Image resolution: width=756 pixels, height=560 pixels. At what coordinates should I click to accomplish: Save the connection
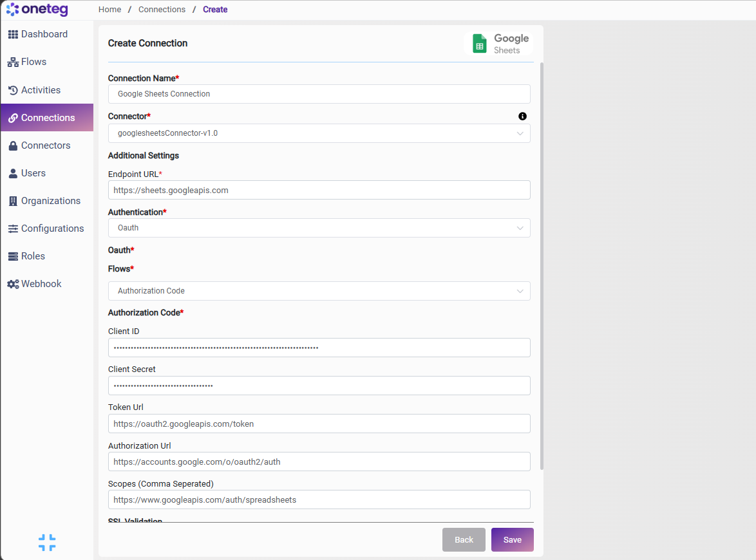tap(512, 540)
